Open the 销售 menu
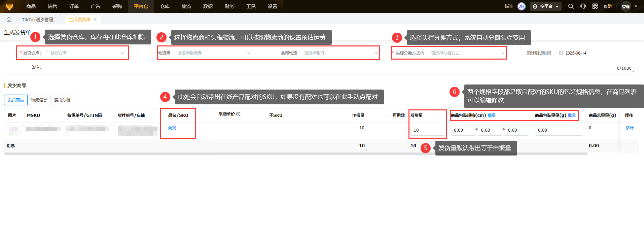This screenshot has height=238, width=644. [x=52, y=6]
